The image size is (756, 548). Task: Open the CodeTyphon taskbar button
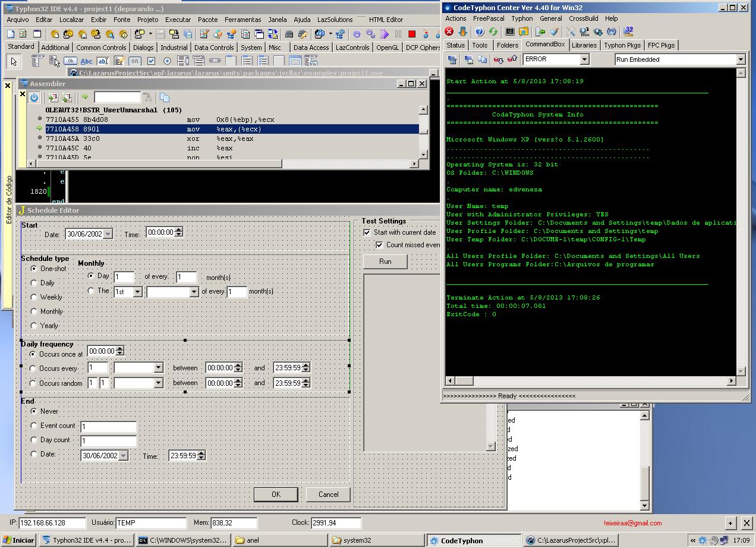474,541
